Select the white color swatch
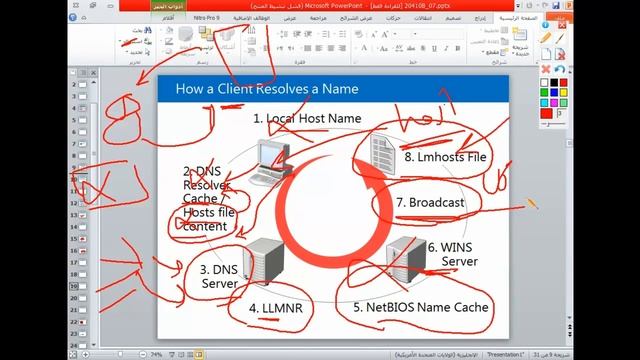Viewport: 640px width, 360px height. pyautogui.click(x=544, y=82)
